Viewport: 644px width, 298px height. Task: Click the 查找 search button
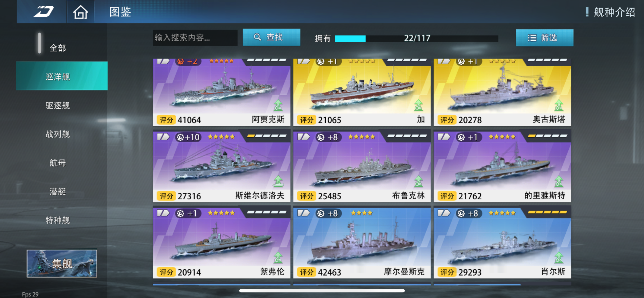pos(271,37)
